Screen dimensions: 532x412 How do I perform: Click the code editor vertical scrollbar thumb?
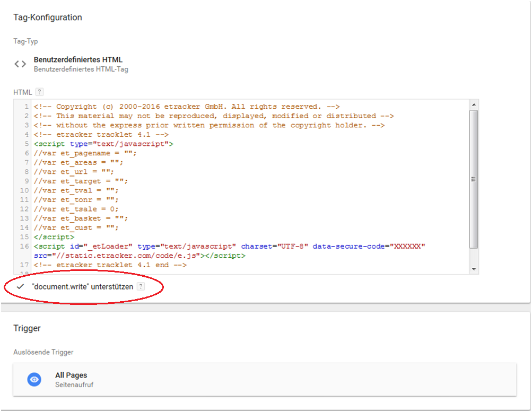click(x=474, y=179)
